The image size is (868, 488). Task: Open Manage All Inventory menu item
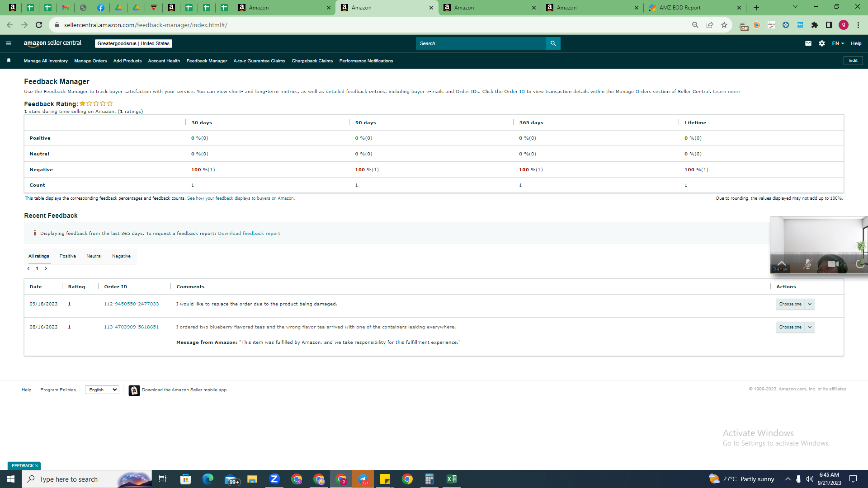pyautogui.click(x=46, y=61)
